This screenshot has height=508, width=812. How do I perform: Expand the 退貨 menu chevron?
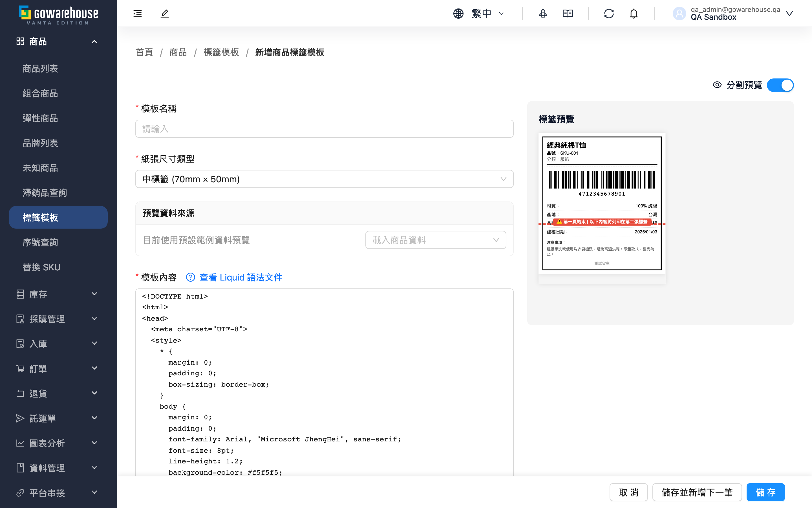pos(95,393)
